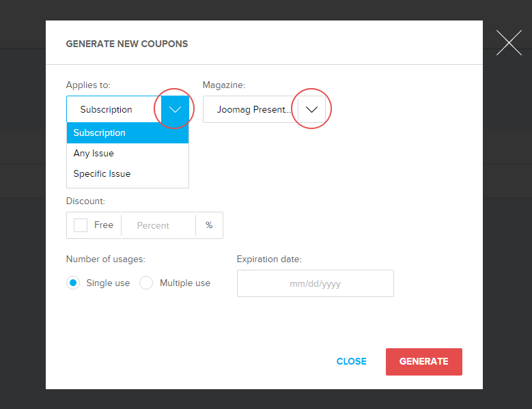Click the Discount label

tap(85, 201)
